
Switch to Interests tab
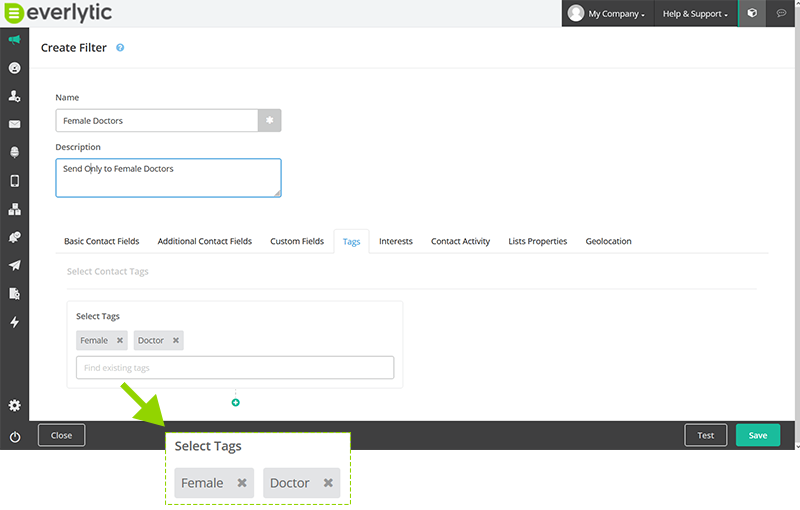[x=396, y=241]
